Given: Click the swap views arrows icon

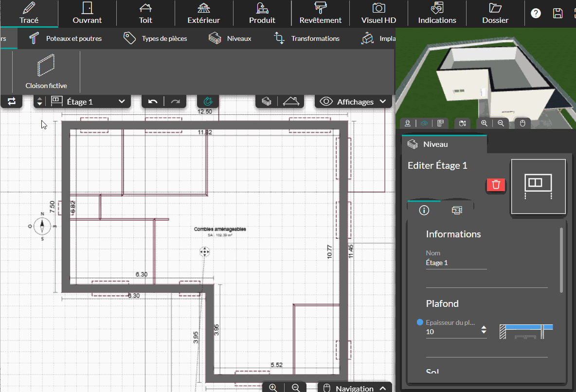Looking at the screenshot, I should click(x=12, y=101).
